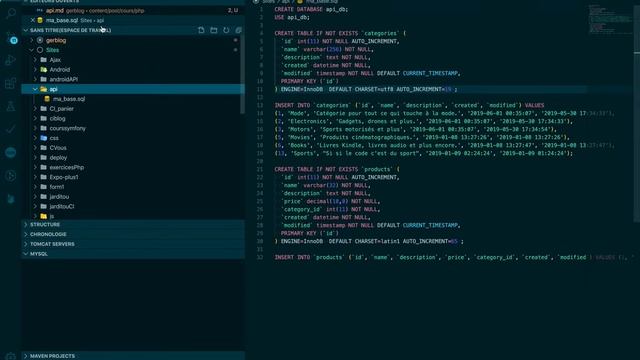Click the INSERT INTO products line
This screenshot has height=360, width=640.
tap(454, 257)
